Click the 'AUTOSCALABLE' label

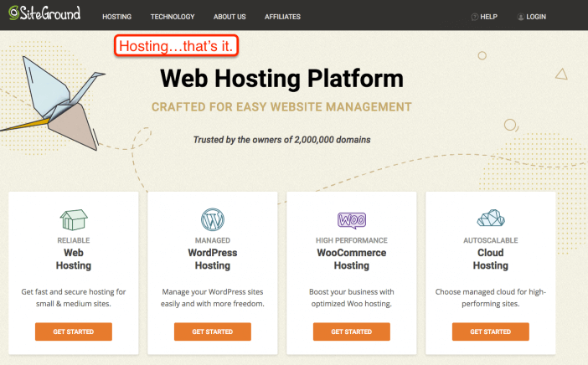click(491, 240)
